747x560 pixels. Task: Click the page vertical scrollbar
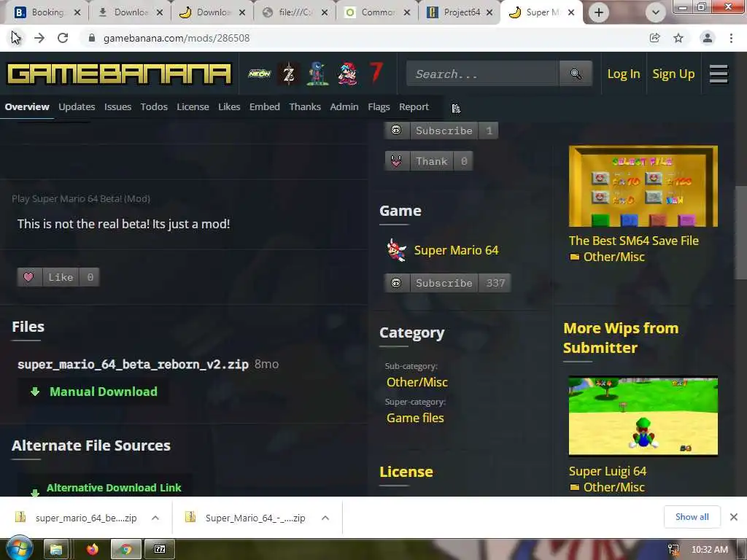point(741,233)
